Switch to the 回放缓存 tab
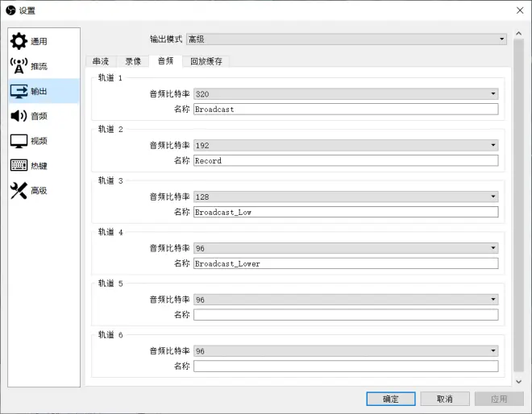Viewport: 532px width, 414px height. pyautogui.click(x=206, y=61)
